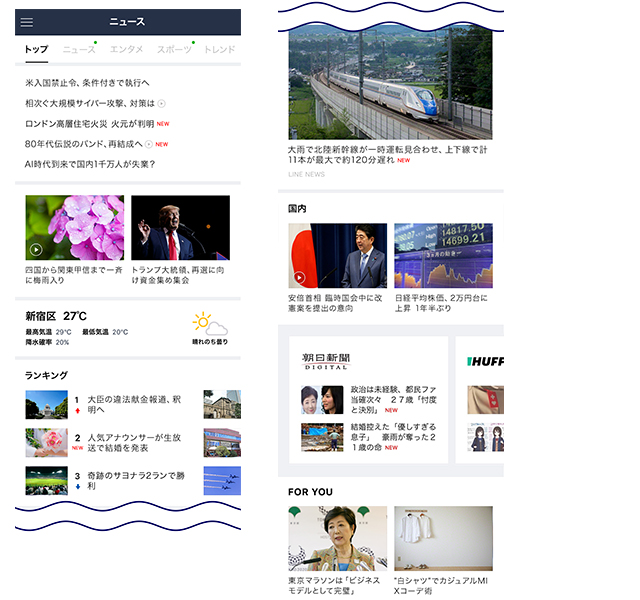Select the トップ tab
The image size is (640, 600).
pyautogui.click(x=36, y=49)
